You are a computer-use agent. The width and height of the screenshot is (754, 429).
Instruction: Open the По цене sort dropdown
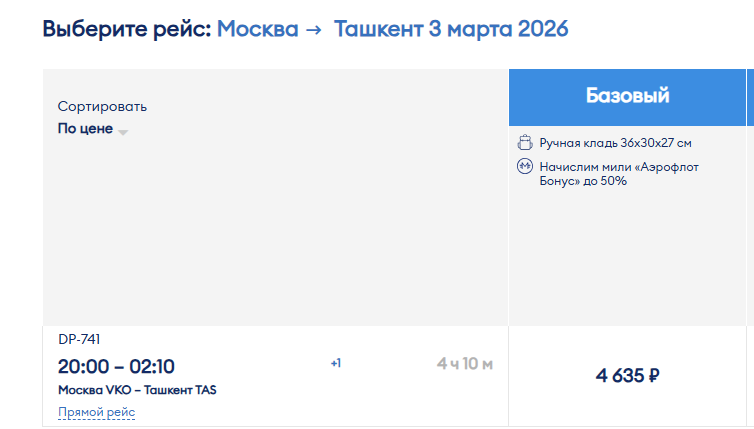(x=93, y=129)
